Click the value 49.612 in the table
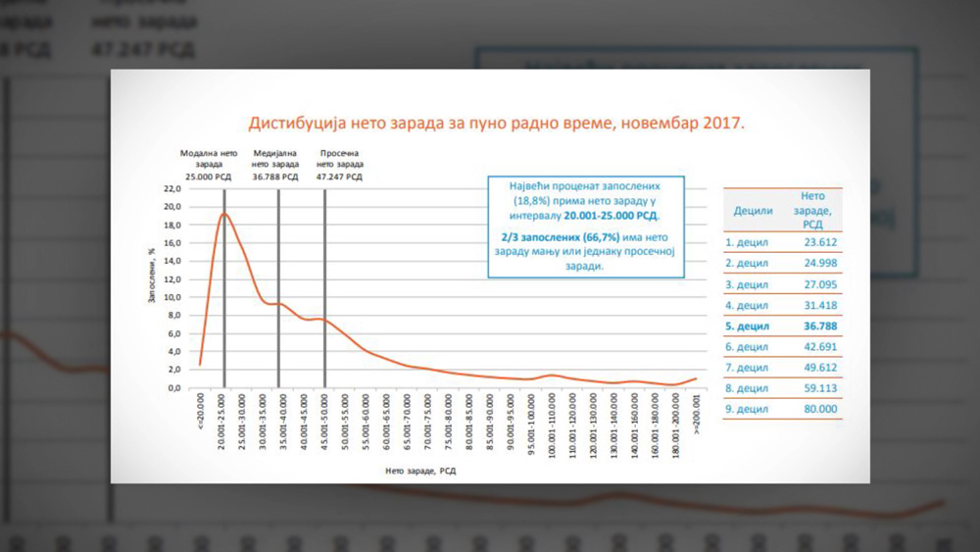Viewport: 980px width, 552px height. pos(819,368)
